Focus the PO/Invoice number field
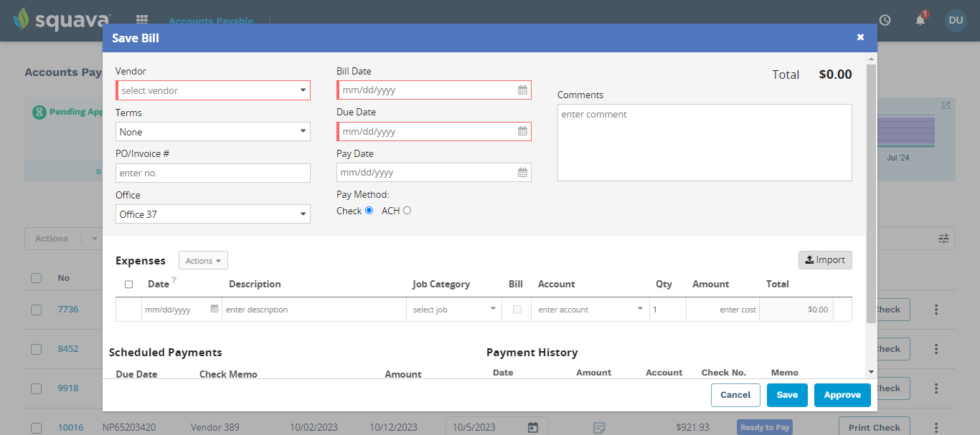The width and height of the screenshot is (980, 435). pos(213,173)
